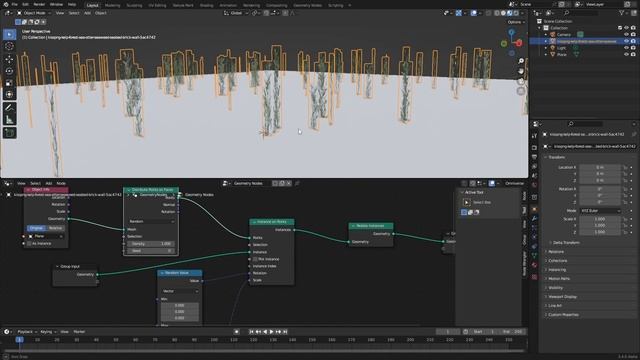Jump to the timeline end frame
Screen dimensions: 640x360
click(x=285, y=332)
